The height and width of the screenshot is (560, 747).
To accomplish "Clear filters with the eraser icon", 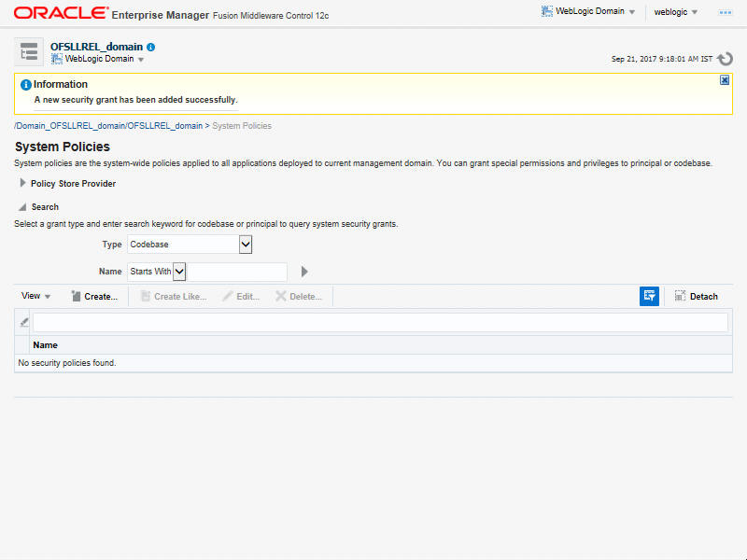I will pos(24,322).
